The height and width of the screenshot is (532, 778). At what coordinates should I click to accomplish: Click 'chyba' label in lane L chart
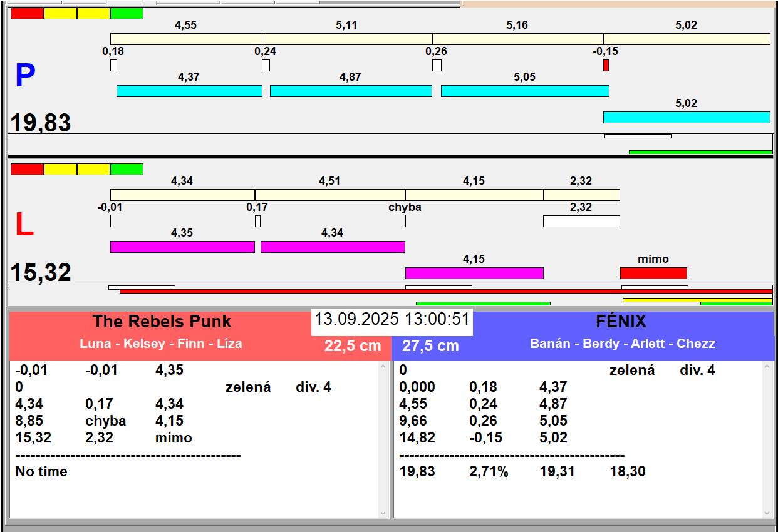pos(405,207)
